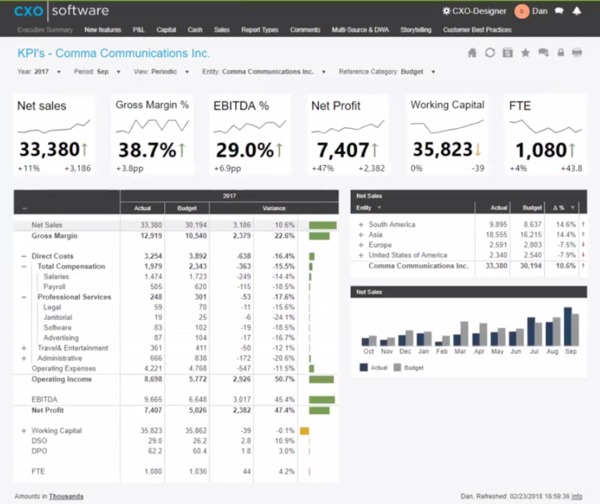Select the Working Capital KPI card

pyautogui.click(x=447, y=135)
